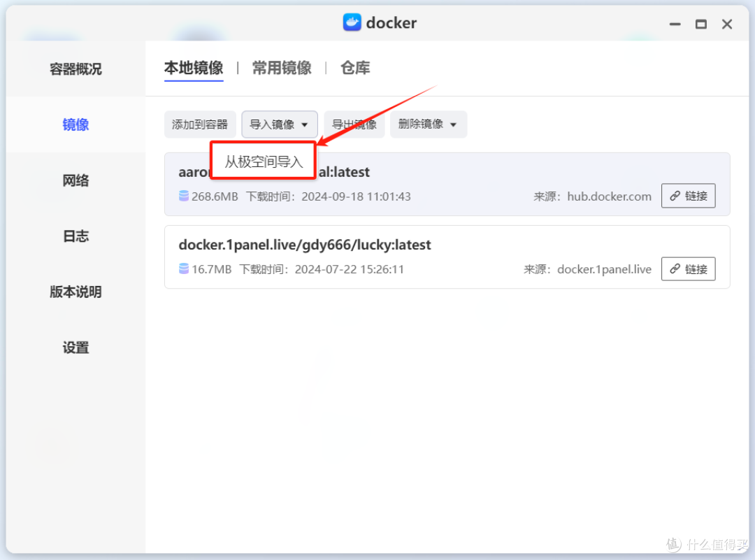Open 日志 in the sidebar
The width and height of the screenshot is (755, 560).
(x=75, y=236)
